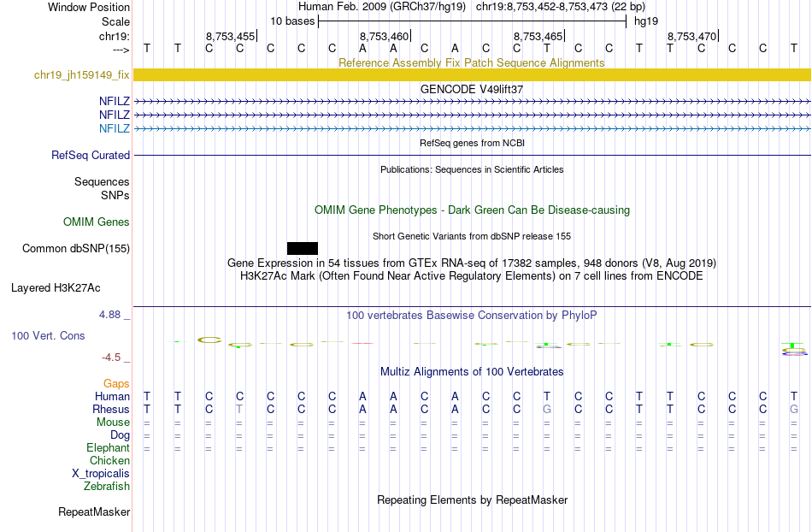The height and width of the screenshot is (532, 812).
Task: Click the black Common dbSNP variant block
Action: point(303,248)
